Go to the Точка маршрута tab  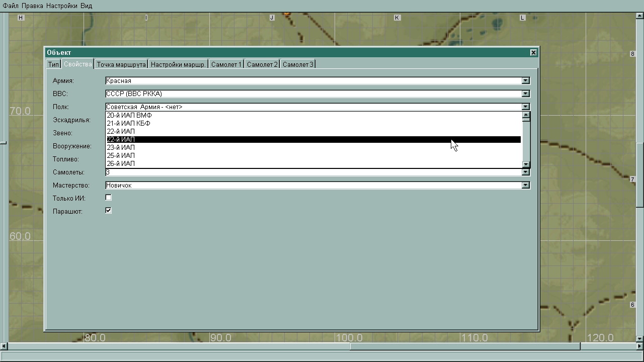click(x=121, y=64)
